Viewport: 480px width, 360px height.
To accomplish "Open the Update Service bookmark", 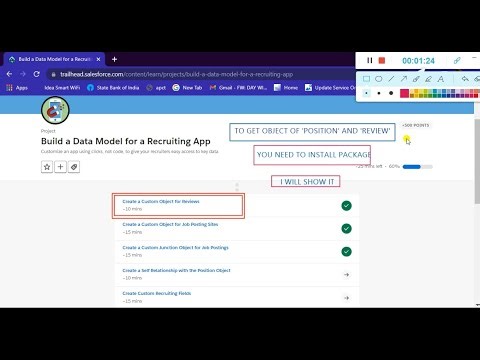I will tap(331, 88).
